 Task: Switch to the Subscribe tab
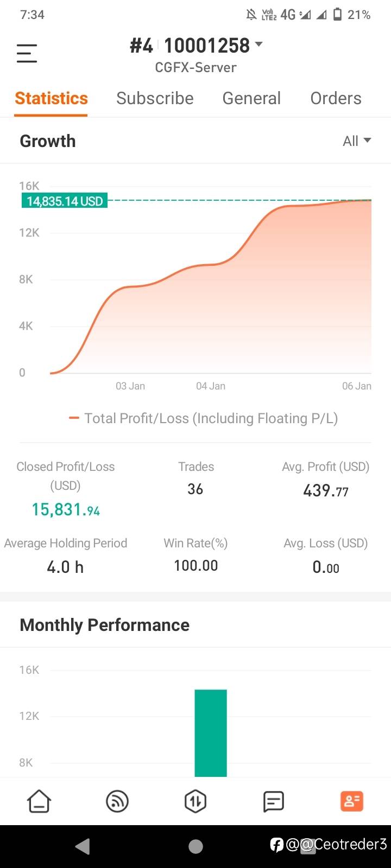tap(155, 98)
